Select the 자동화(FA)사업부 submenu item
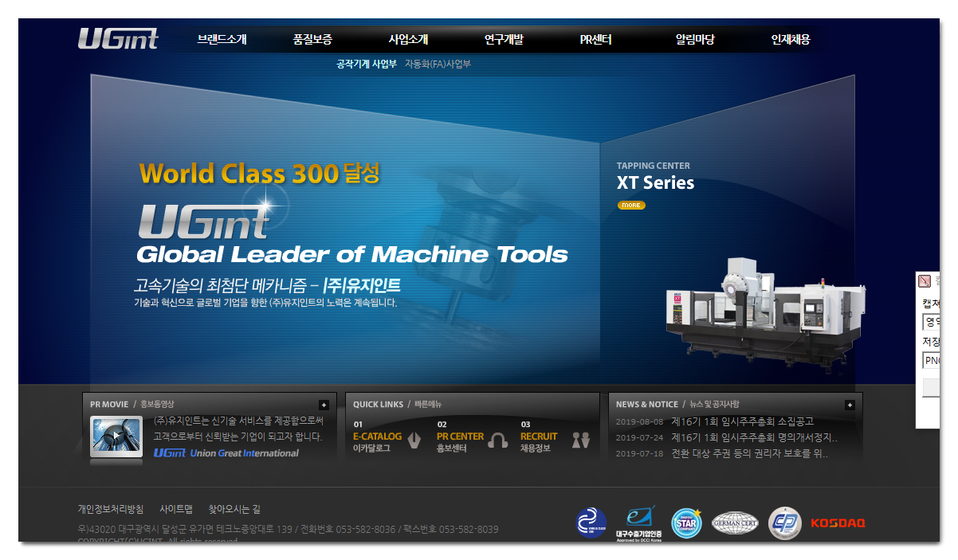Viewport: 958px width, 560px height. click(x=438, y=64)
